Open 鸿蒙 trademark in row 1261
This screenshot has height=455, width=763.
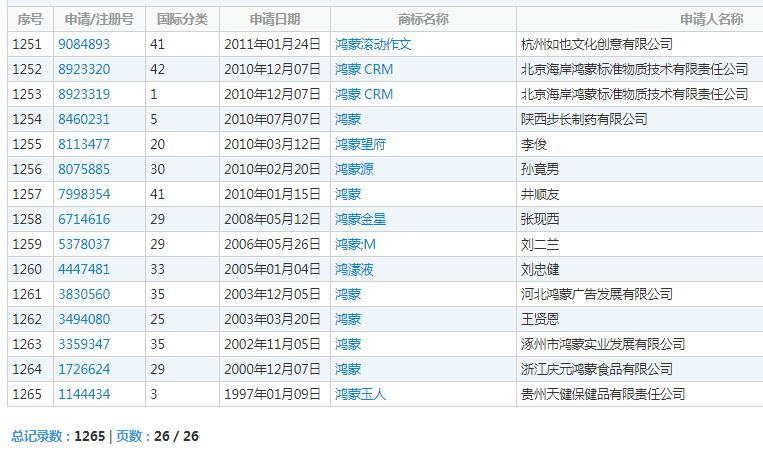pyautogui.click(x=348, y=294)
